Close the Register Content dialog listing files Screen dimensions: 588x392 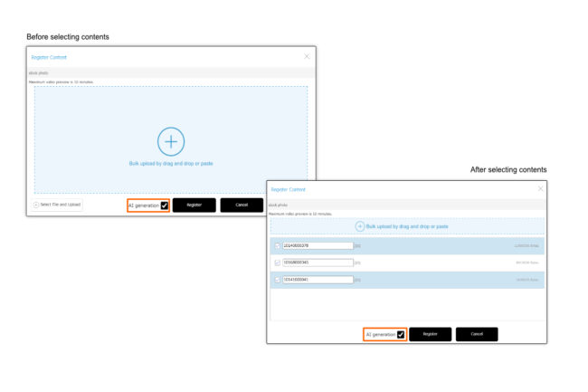541,188
